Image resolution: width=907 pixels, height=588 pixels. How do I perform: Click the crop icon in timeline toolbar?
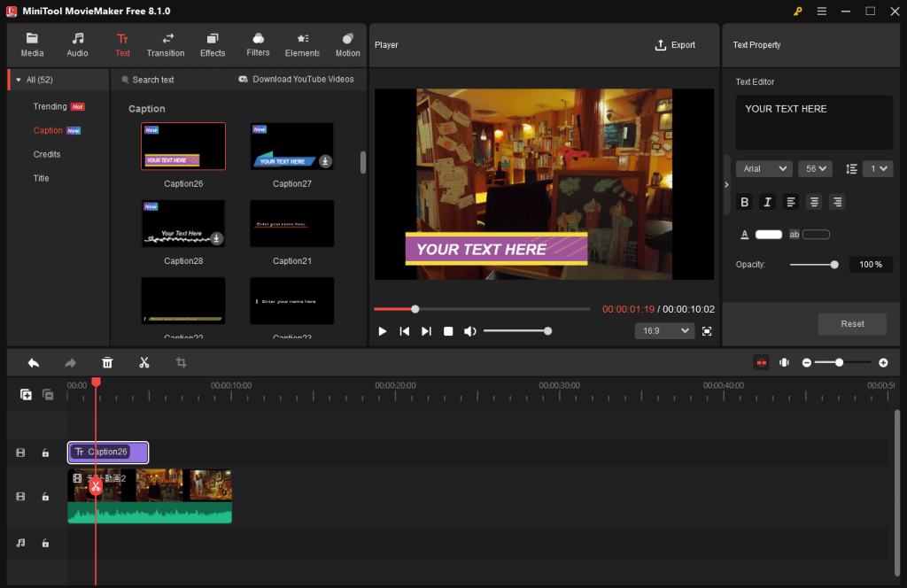(x=181, y=363)
